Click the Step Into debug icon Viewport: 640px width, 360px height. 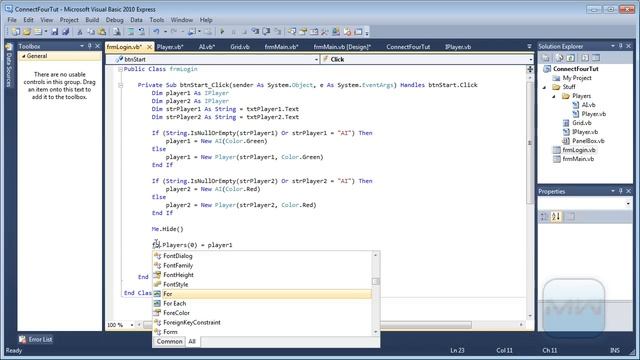tap(256, 31)
